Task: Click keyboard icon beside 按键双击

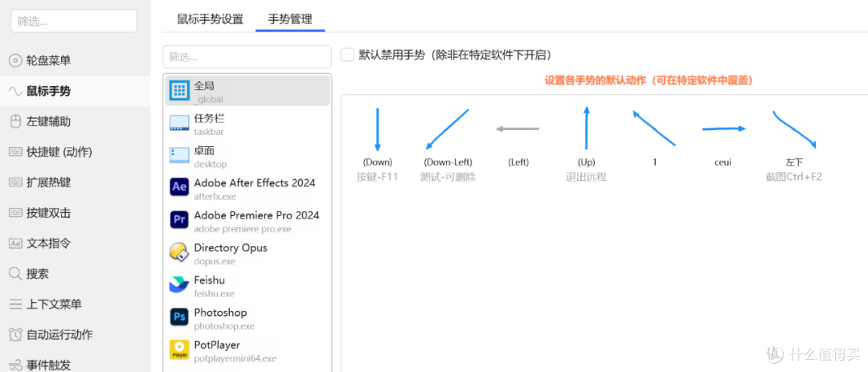Action: pyautogui.click(x=15, y=213)
